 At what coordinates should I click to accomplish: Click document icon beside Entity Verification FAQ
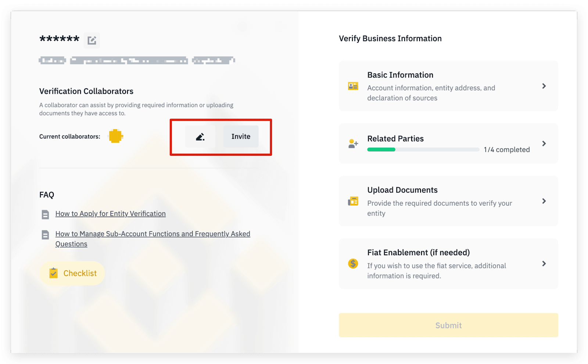coord(45,215)
